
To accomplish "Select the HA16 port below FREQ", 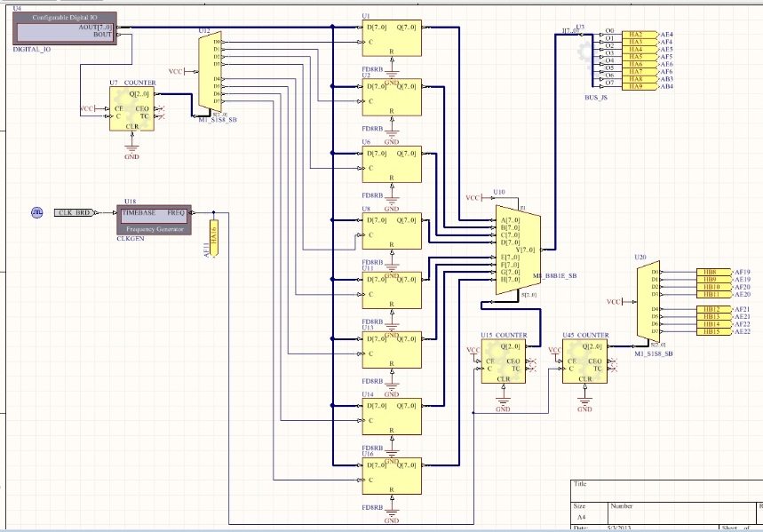I will [x=213, y=236].
